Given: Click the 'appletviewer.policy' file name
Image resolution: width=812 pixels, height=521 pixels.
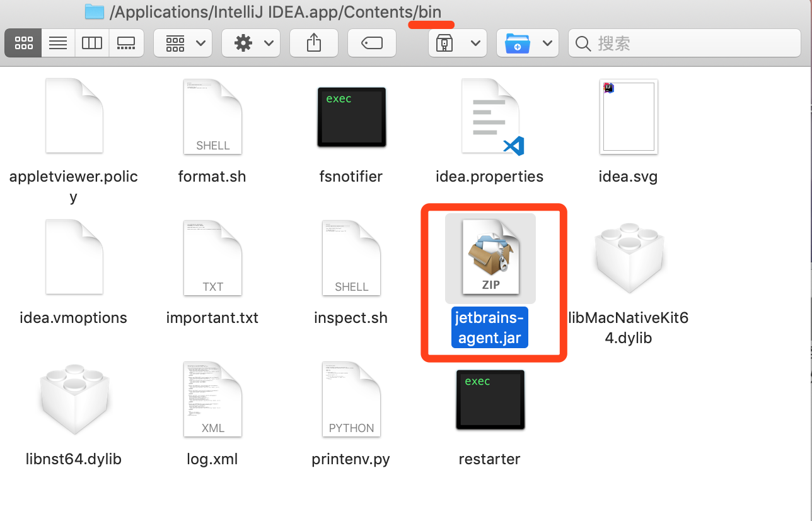Looking at the screenshot, I should click(x=73, y=186).
